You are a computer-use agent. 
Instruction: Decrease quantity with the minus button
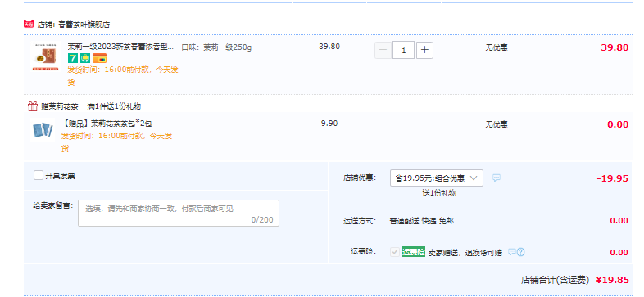tap(383, 51)
